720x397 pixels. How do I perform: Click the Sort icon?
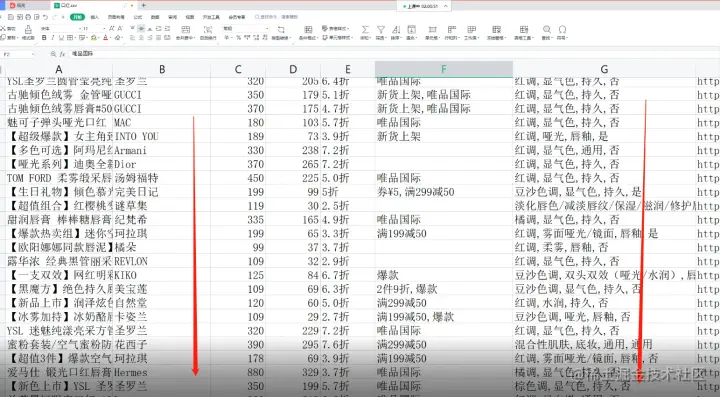(x=396, y=30)
